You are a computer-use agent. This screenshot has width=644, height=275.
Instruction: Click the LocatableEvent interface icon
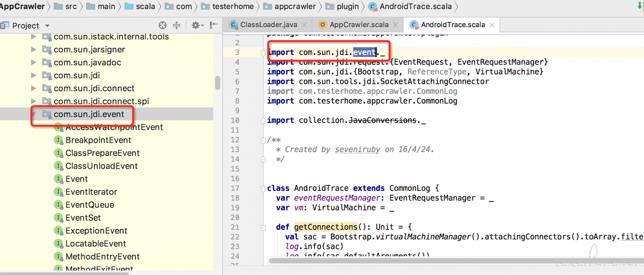59,243
